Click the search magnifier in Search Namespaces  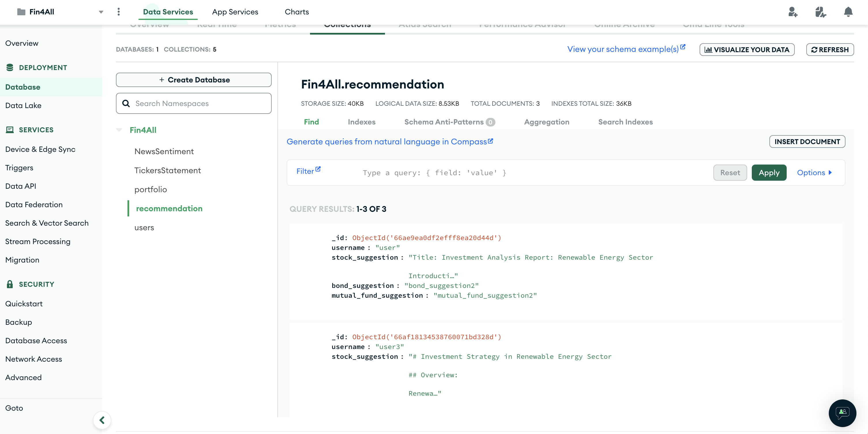[126, 103]
